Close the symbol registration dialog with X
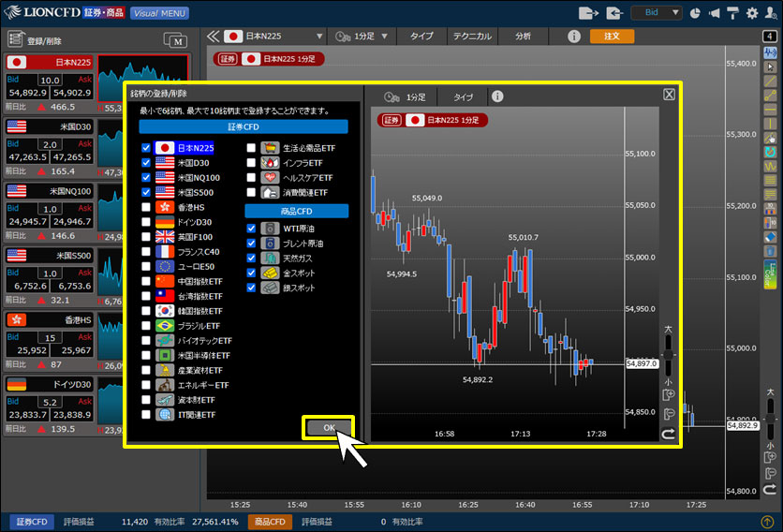Image resolution: width=783 pixels, height=532 pixels. pyautogui.click(x=669, y=94)
